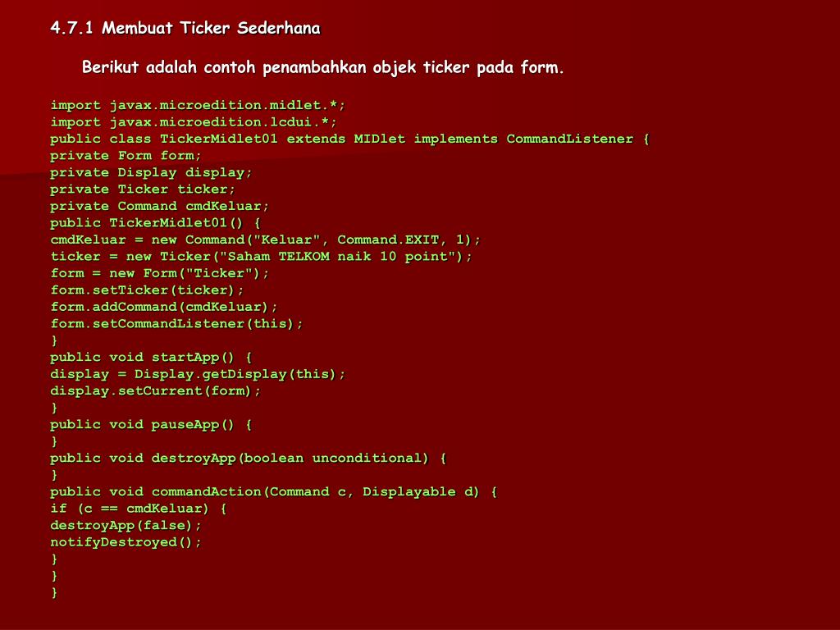840x630 pixels.
Task: Click the 'public class TickerMidlet01' declaration line
Action: point(349,139)
